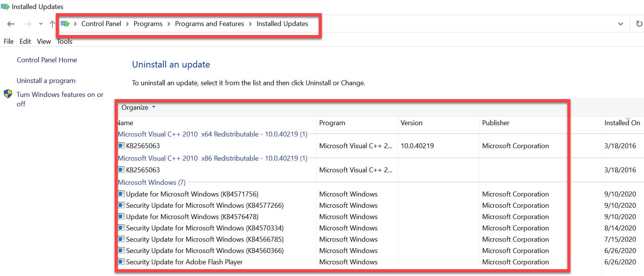The width and height of the screenshot is (644, 276).
Task: Expand chevron after Programs and Features
Action: coord(250,24)
